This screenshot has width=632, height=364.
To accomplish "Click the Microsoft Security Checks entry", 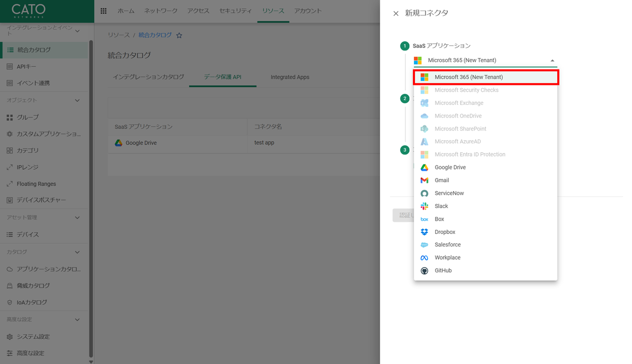I will coord(486,90).
